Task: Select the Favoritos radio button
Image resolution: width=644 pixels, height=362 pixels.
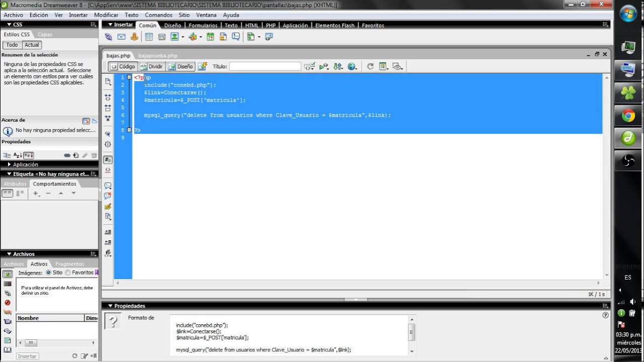Action: pos(68,273)
